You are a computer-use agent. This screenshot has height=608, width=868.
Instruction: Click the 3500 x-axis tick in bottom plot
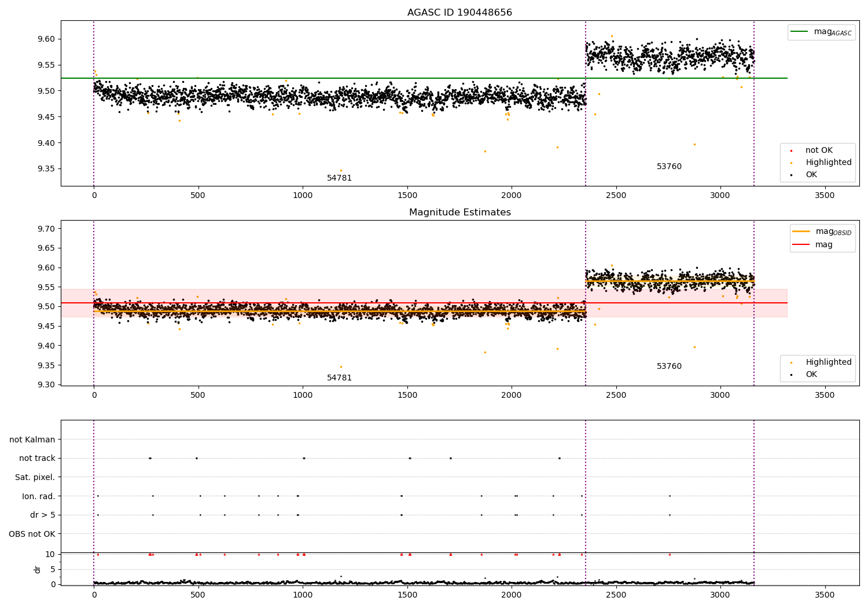825,595
